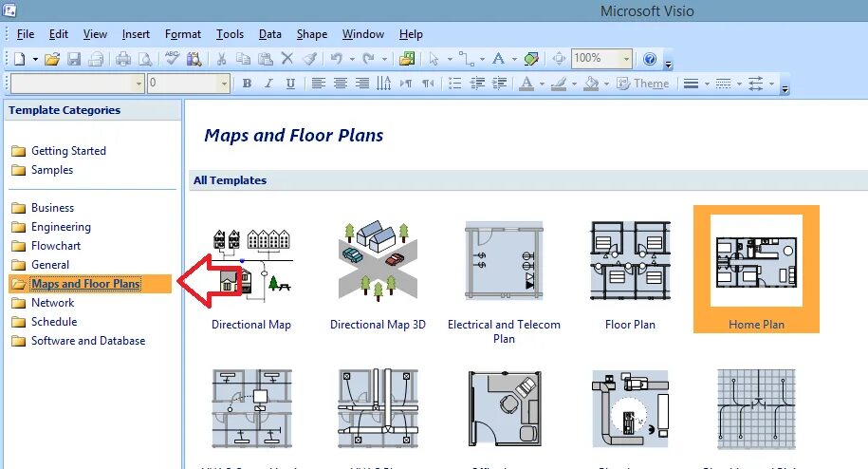Viewport: 868px width, 469px height.
Task: Open the New document dropdown arrow
Action: coord(35,59)
